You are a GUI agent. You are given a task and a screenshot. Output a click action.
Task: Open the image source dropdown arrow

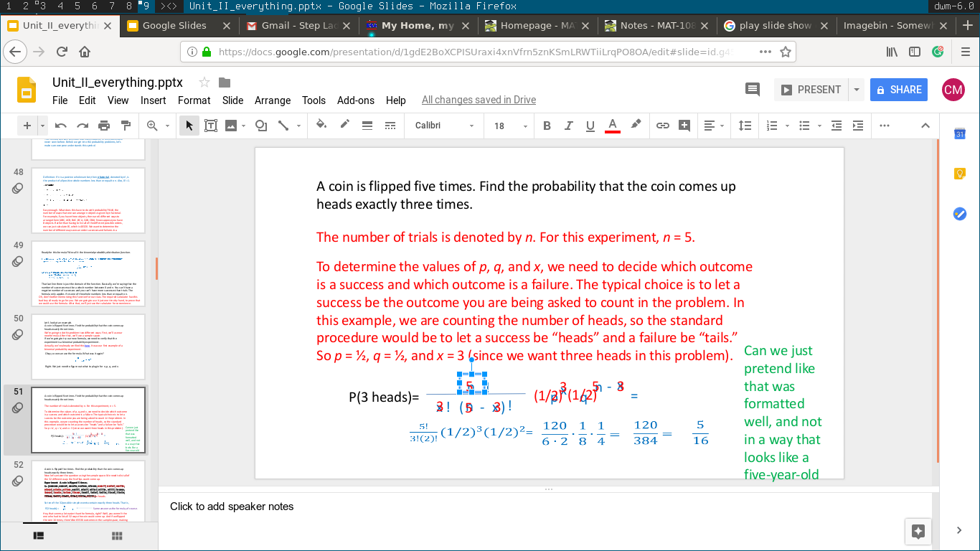point(244,126)
